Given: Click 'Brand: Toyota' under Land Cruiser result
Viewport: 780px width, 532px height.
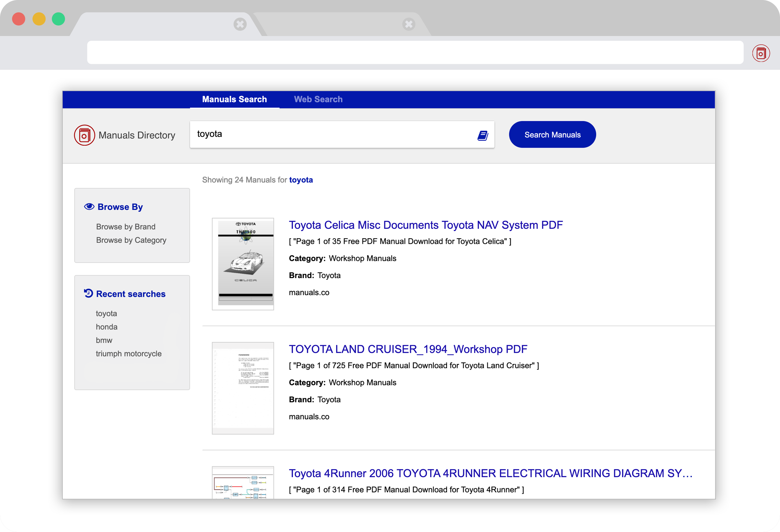Looking at the screenshot, I should [315, 400].
